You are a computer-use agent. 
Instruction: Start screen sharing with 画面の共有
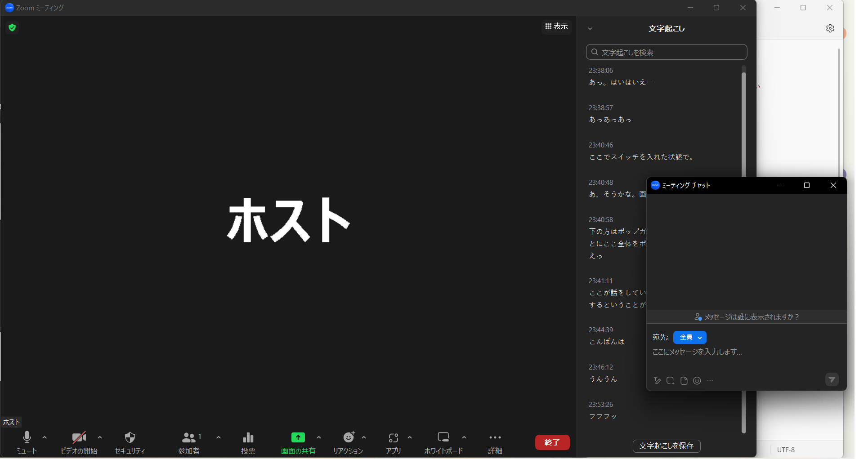pyautogui.click(x=298, y=443)
